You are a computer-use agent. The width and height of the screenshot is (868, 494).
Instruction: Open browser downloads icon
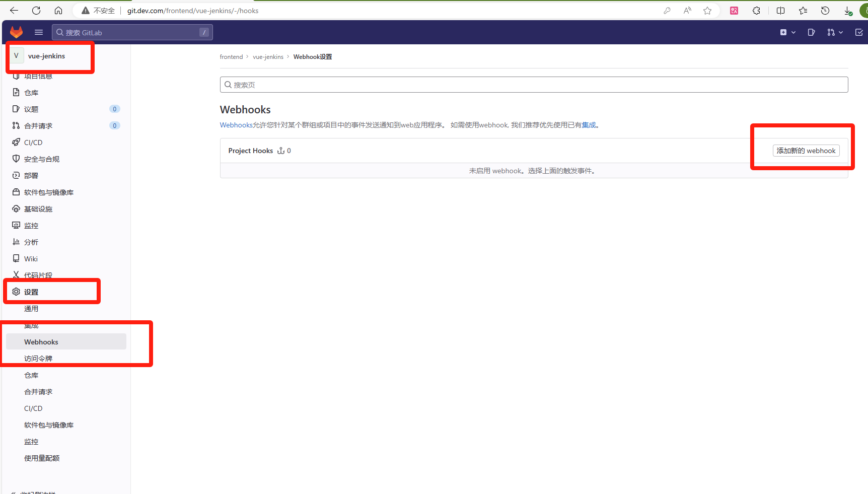click(848, 11)
